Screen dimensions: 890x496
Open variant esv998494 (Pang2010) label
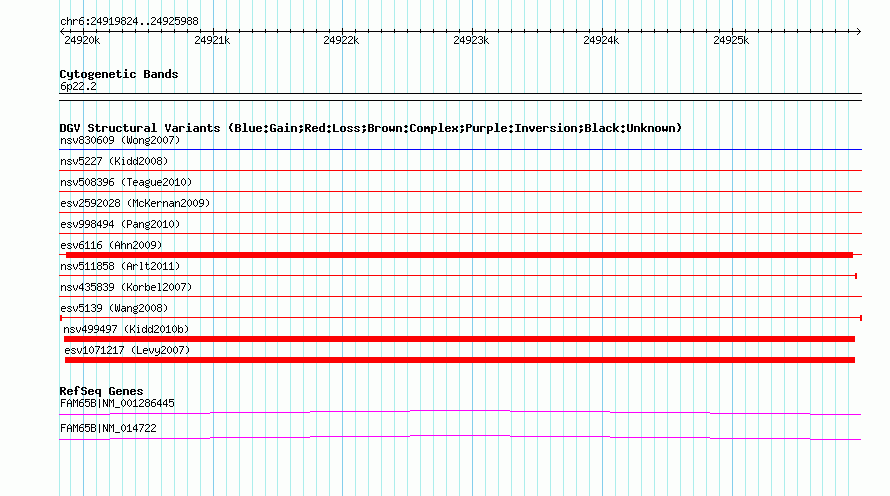pos(120,224)
